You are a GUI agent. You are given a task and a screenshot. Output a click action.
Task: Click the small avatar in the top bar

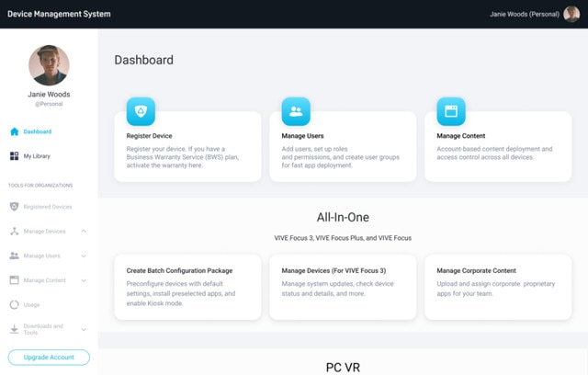click(x=571, y=15)
